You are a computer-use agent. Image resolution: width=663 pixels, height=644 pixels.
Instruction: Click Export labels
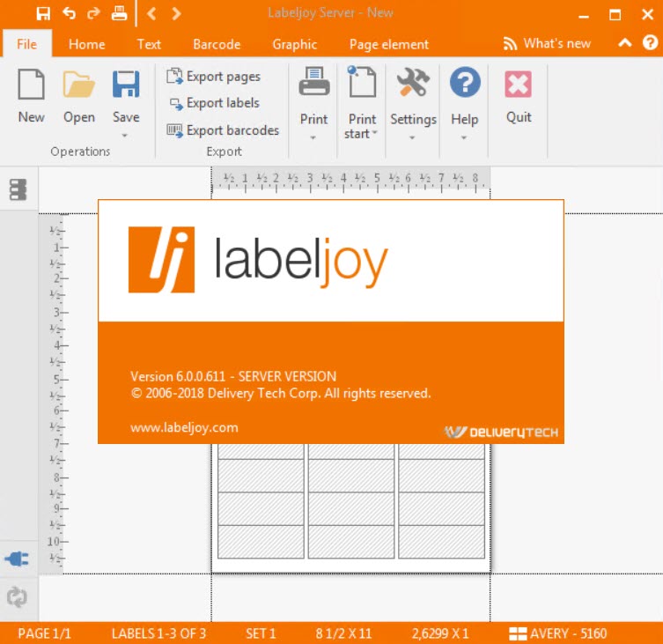[x=213, y=103]
